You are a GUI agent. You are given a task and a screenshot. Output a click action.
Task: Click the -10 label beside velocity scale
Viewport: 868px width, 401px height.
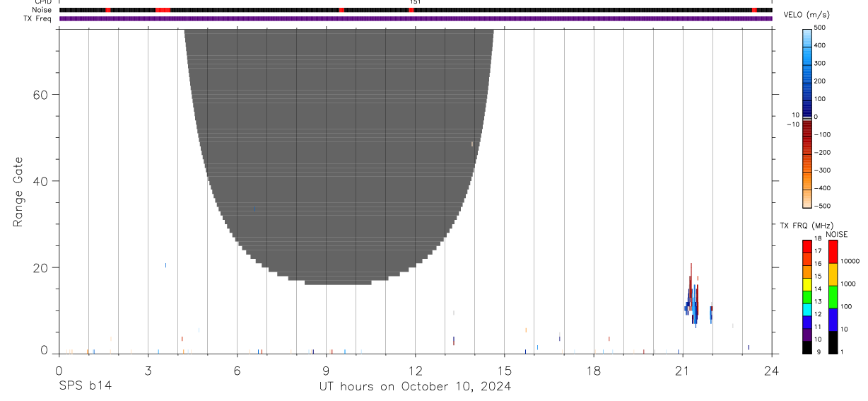click(794, 124)
